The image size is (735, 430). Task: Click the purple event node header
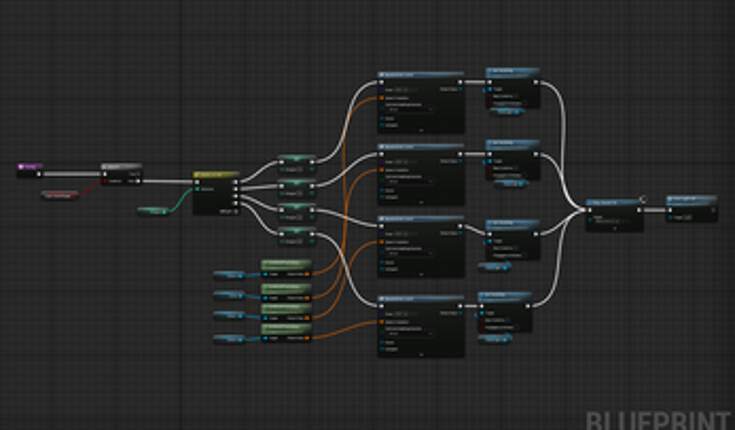[x=30, y=166]
